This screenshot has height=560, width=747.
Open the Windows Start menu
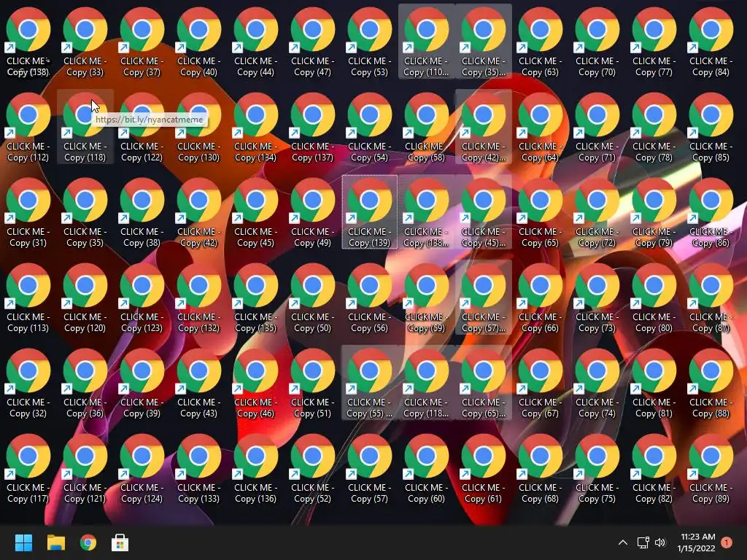coord(23,542)
